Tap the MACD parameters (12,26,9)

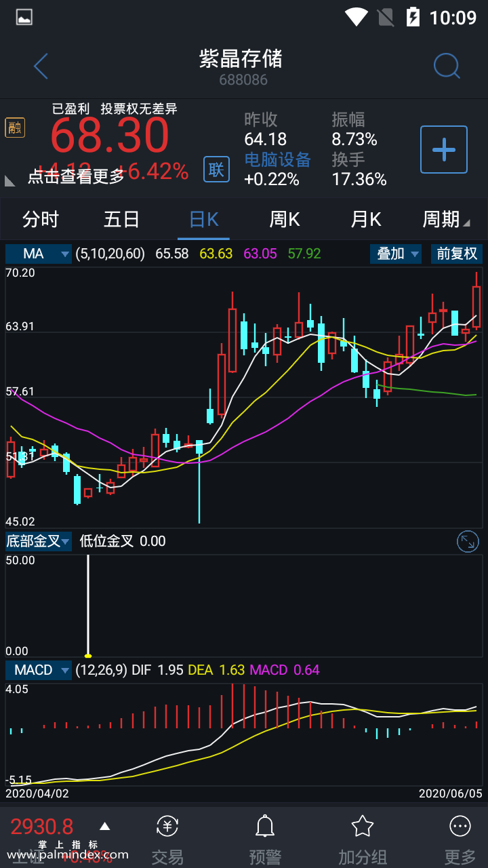(101, 670)
